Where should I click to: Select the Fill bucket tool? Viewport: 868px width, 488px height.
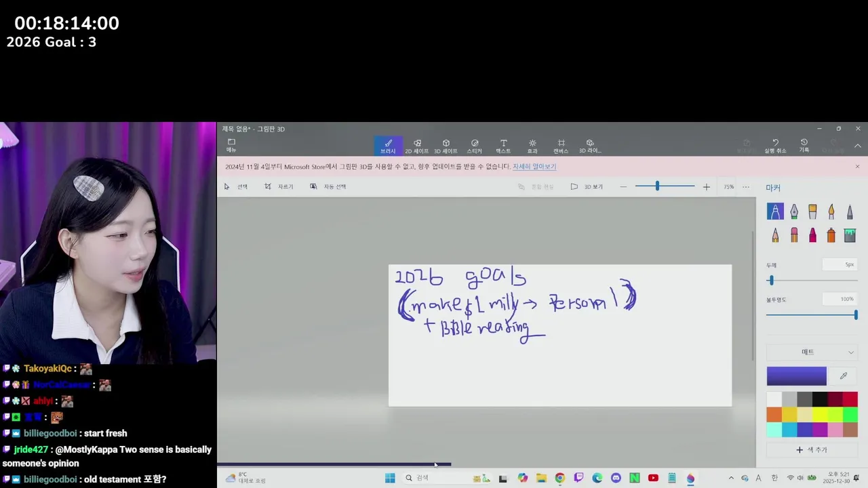point(850,235)
